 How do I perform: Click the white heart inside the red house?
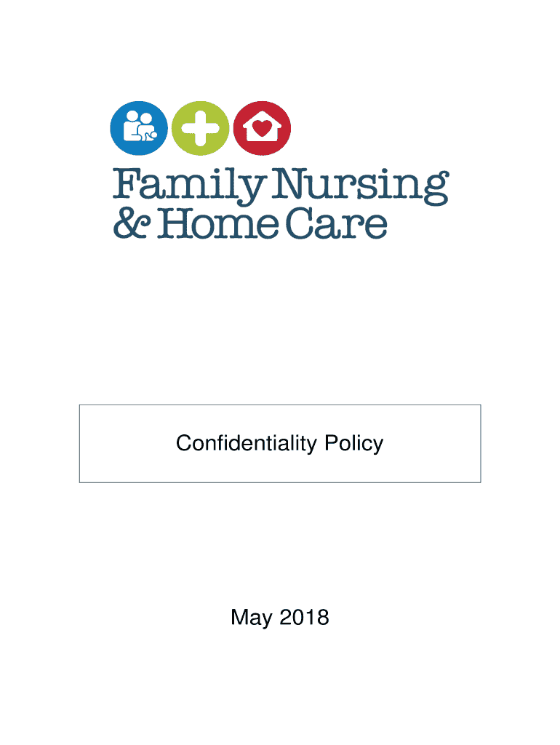263,131
